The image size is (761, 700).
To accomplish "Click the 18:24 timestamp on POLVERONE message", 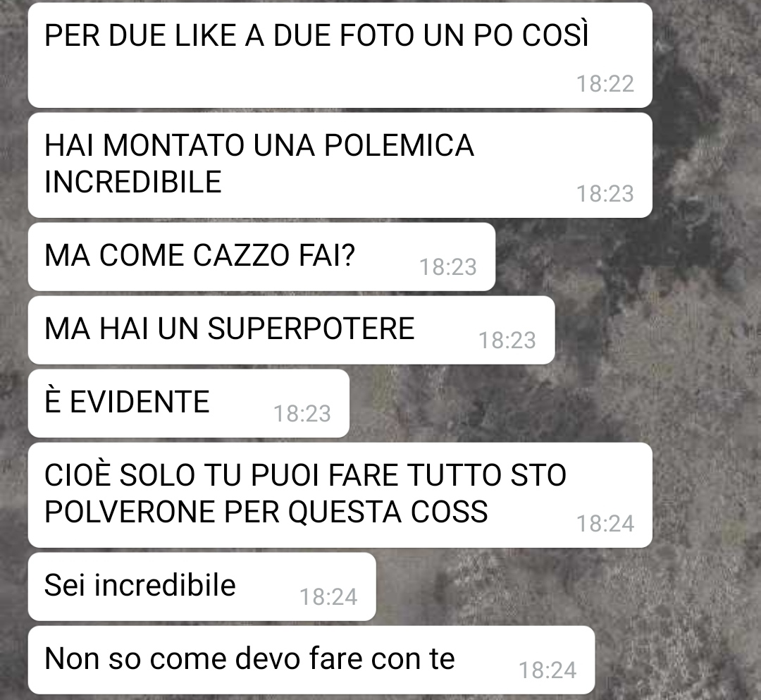I will pos(605,524).
